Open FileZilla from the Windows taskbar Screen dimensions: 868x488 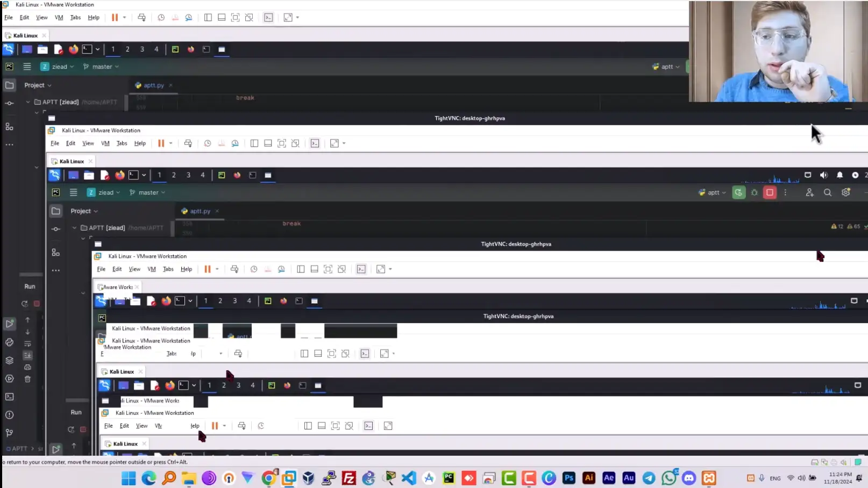point(349,478)
